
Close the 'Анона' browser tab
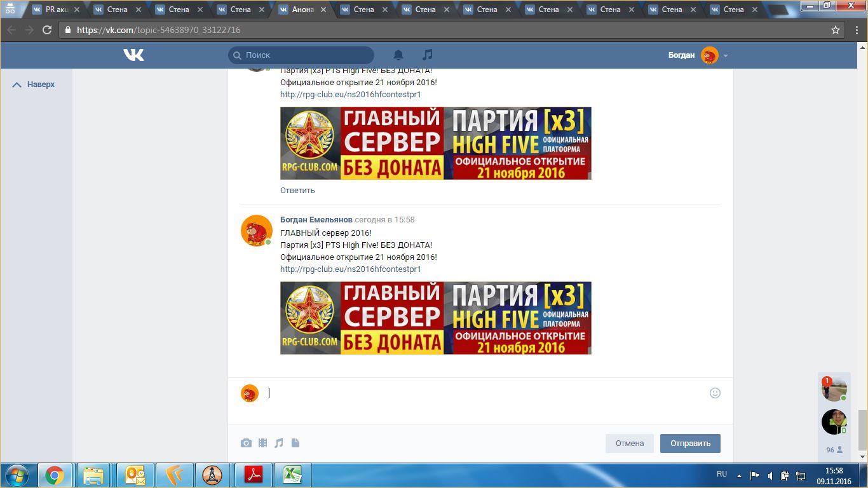click(323, 10)
